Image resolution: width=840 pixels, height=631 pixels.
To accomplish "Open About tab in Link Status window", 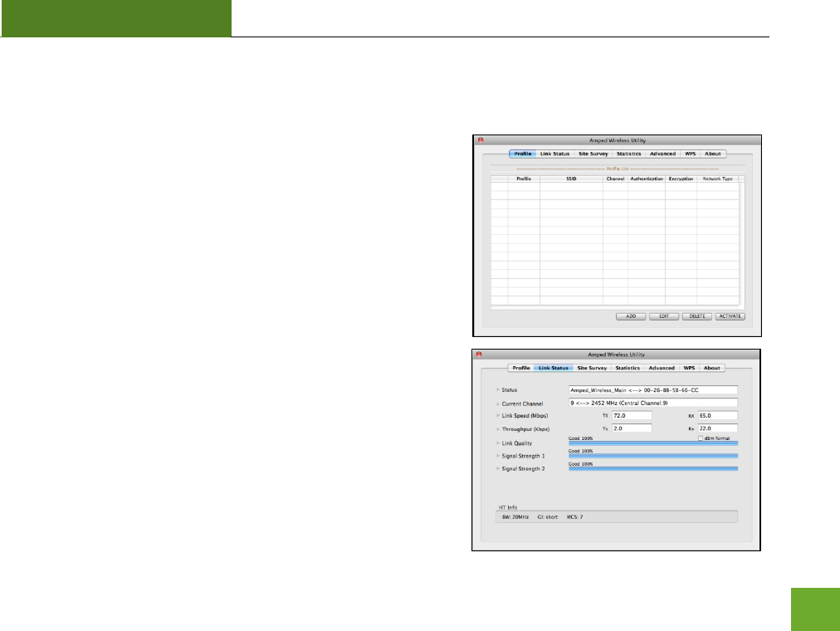I will tap(711, 368).
